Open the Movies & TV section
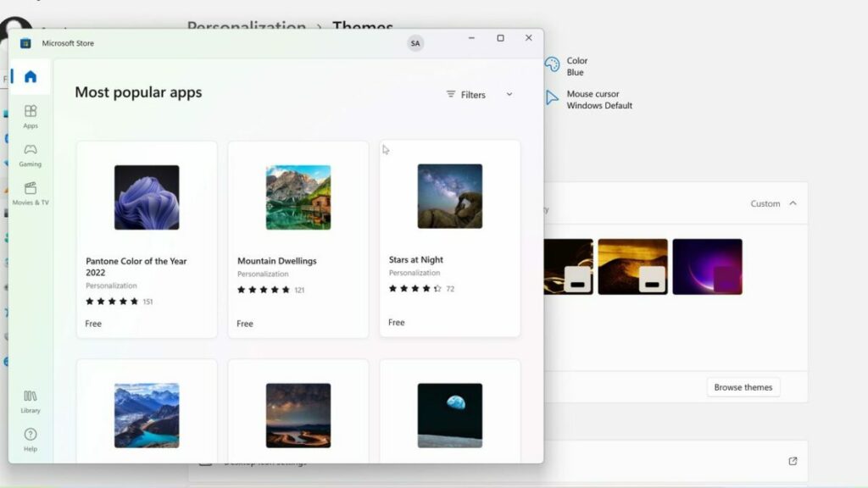Screen dimensions: 868x488 pyautogui.click(x=31, y=193)
